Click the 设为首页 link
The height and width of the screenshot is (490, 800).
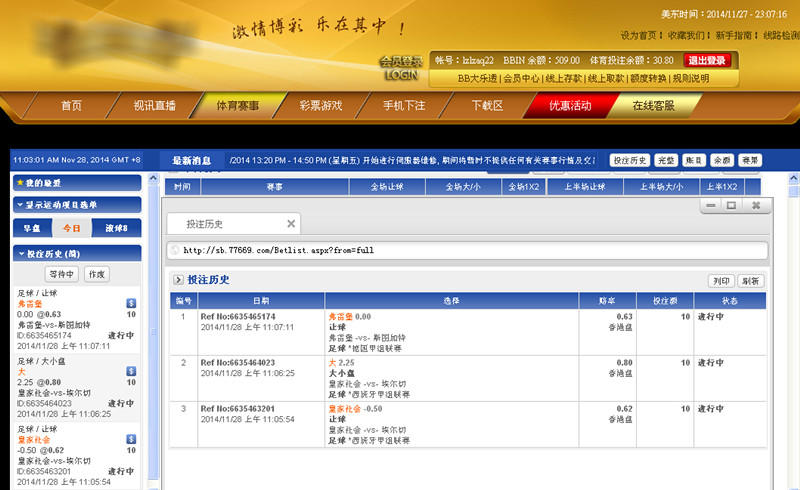pyautogui.click(x=638, y=35)
